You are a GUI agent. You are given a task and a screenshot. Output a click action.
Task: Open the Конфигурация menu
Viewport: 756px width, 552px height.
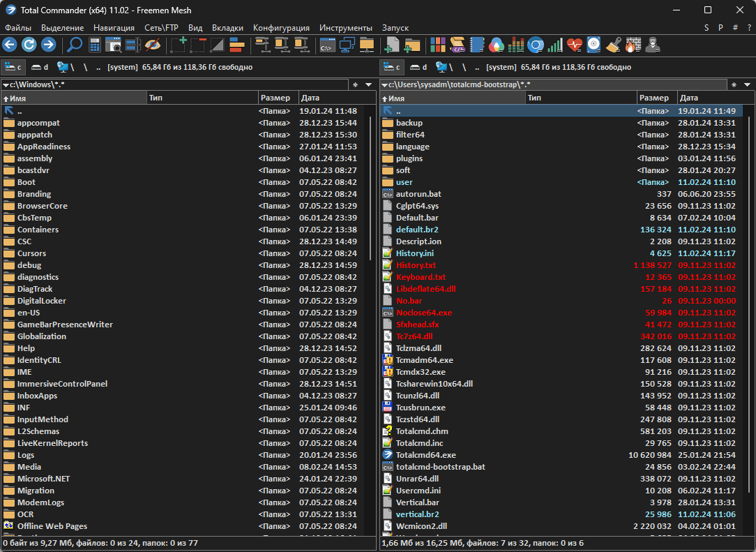click(x=281, y=28)
